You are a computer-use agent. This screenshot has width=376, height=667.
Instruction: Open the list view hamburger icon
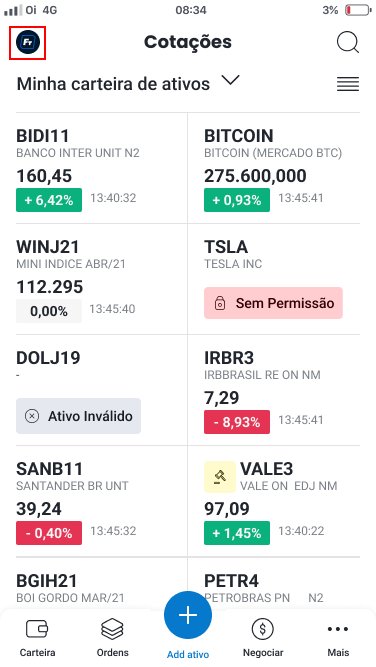[348, 84]
